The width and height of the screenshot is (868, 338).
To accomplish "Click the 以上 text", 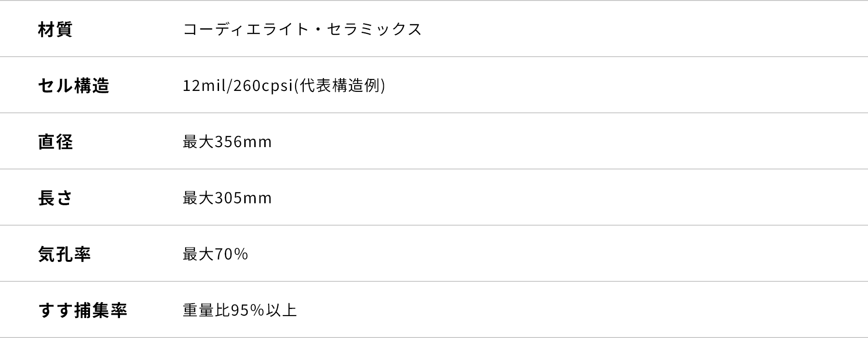I will (281, 310).
